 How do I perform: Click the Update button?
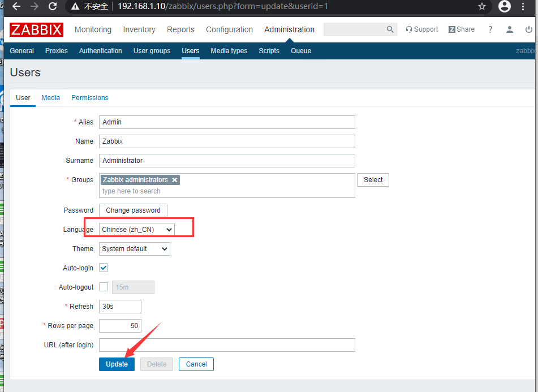click(117, 364)
